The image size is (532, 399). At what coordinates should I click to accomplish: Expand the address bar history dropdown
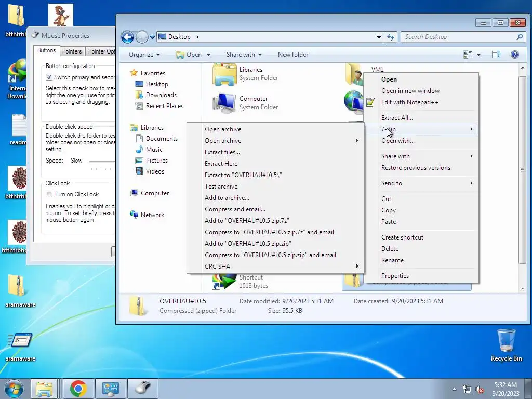tap(379, 37)
